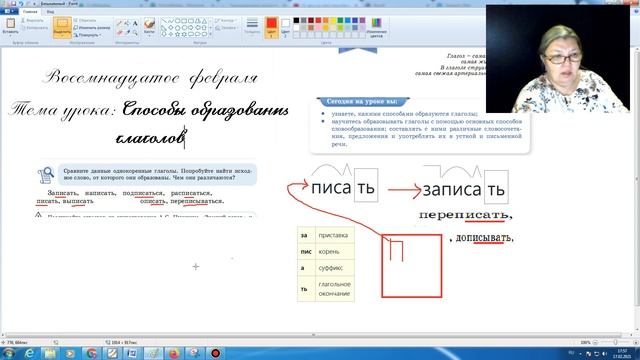Screen dimensions: 640x360
Task: Click the vertical scrollbar of the canvas
Action: (x=637, y=179)
